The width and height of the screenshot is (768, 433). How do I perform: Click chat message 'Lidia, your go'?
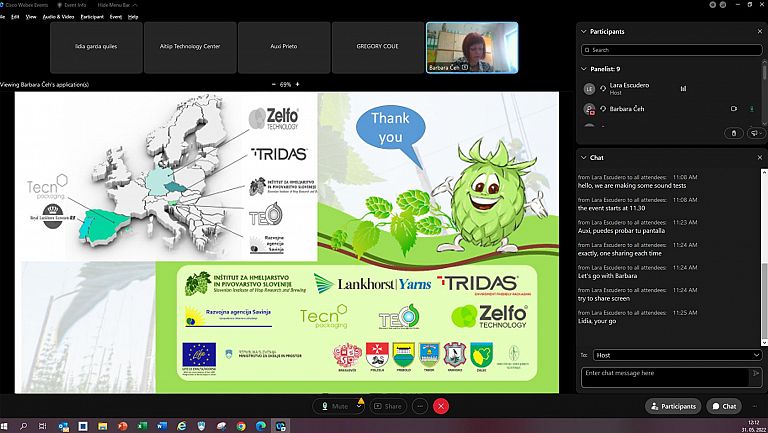click(x=597, y=321)
